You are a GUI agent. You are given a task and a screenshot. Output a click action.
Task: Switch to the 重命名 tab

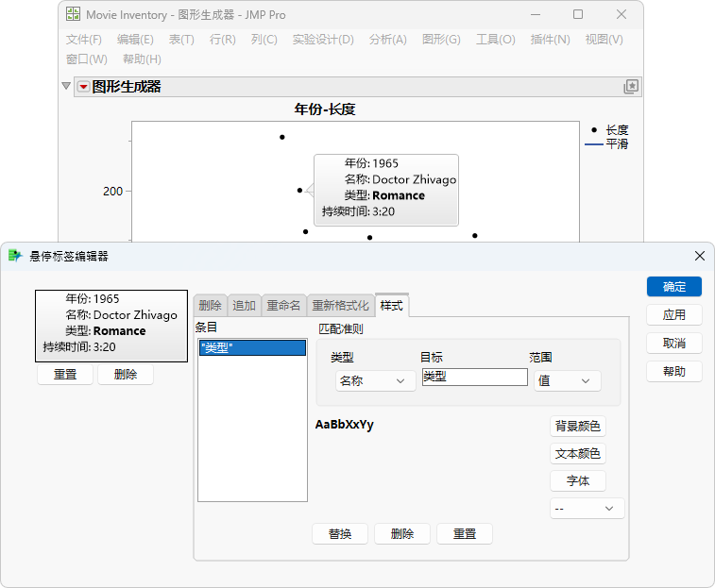tap(283, 306)
